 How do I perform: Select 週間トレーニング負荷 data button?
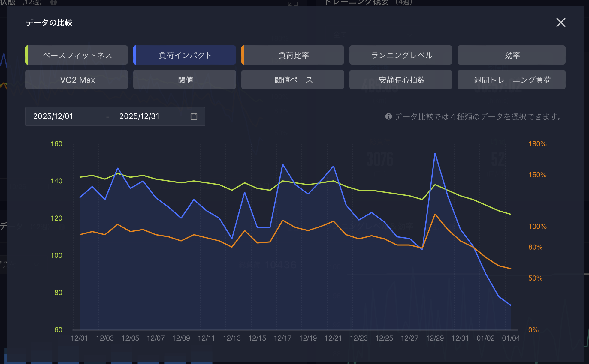click(512, 80)
